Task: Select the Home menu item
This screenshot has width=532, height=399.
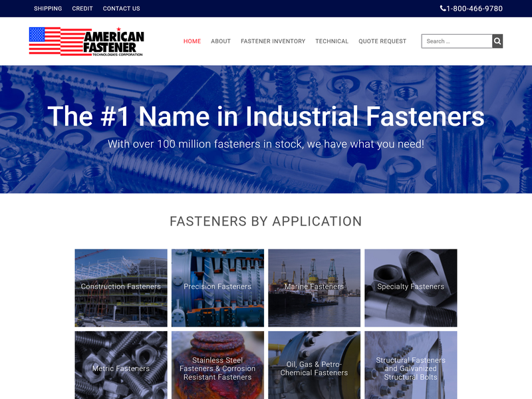Action: (x=192, y=41)
